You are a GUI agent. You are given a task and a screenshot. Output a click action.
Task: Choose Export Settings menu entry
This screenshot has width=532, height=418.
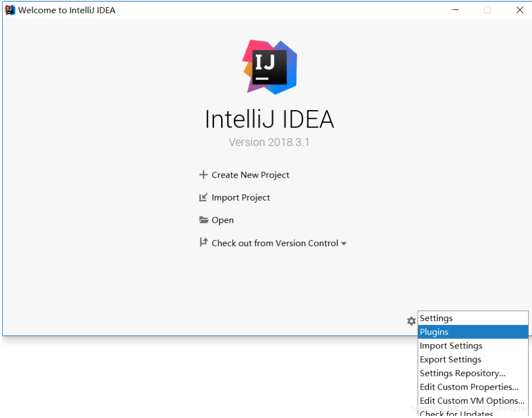tap(473, 359)
